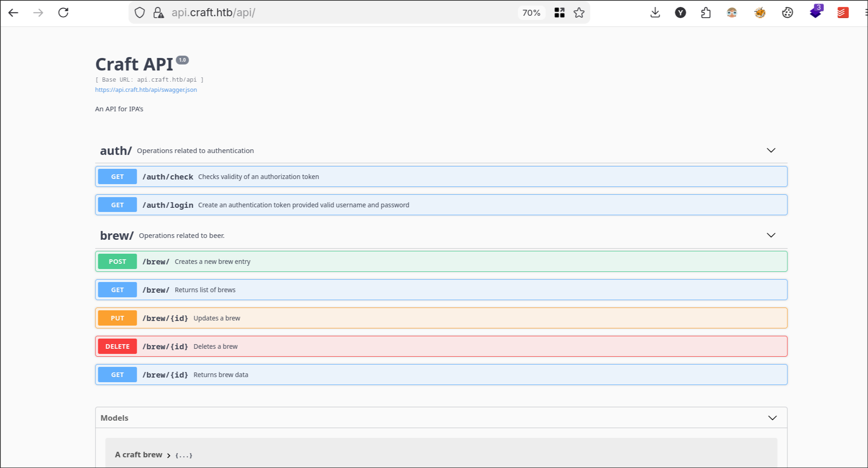Image resolution: width=868 pixels, height=468 pixels.
Task: Expand GET /auth/check operation
Action: (x=441, y=177)
